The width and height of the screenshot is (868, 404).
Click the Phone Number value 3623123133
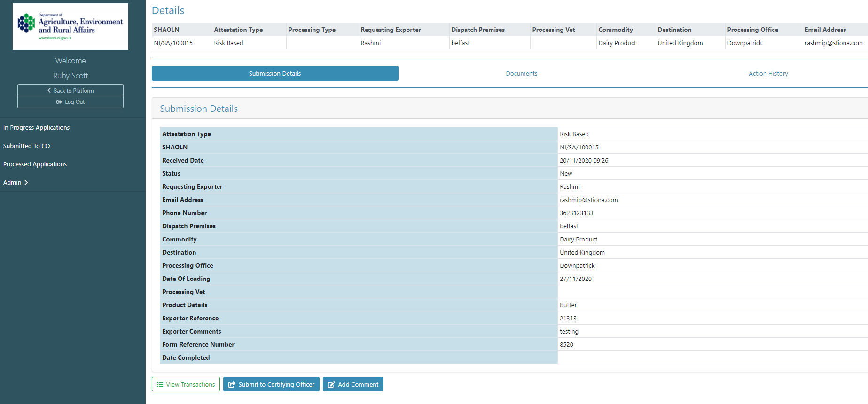click(576, 213)
